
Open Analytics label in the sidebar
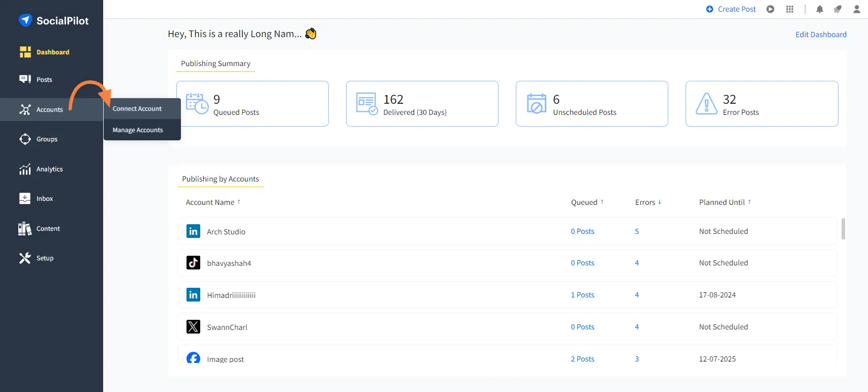coord(50,169)
